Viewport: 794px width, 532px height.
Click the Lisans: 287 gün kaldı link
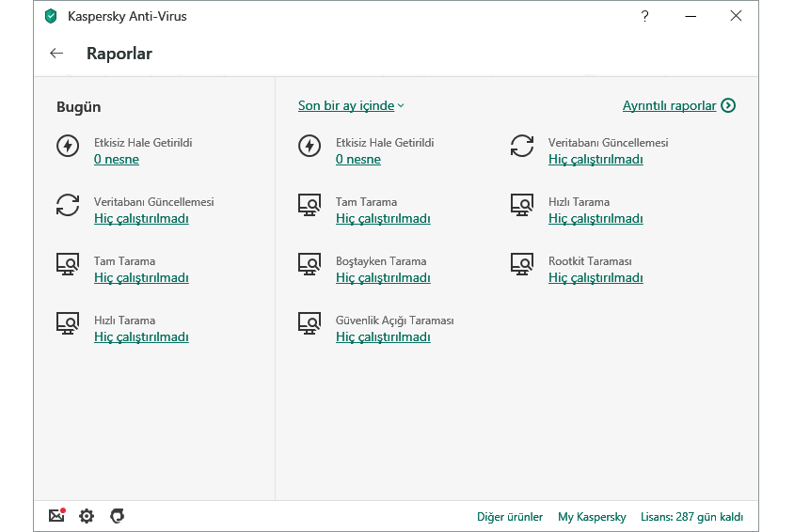[691, 517]
